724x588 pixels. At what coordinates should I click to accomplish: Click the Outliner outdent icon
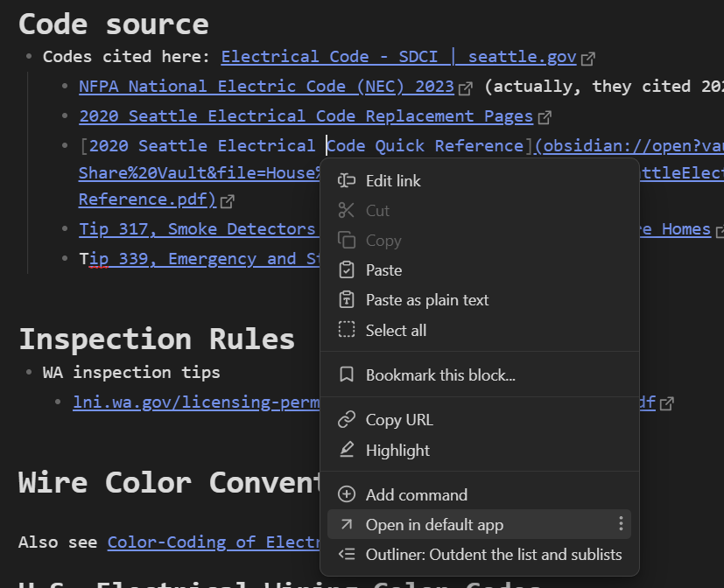[x=347, y=555]
